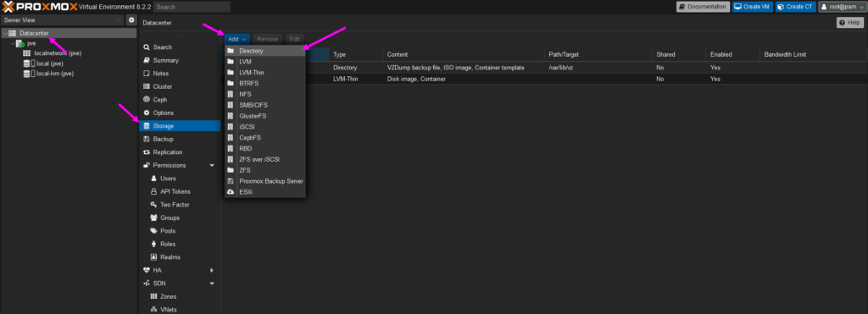Click the Two Factor key icon
This screenshot has height=314, width=868.
pyautogui.click(x=154, y=205)
